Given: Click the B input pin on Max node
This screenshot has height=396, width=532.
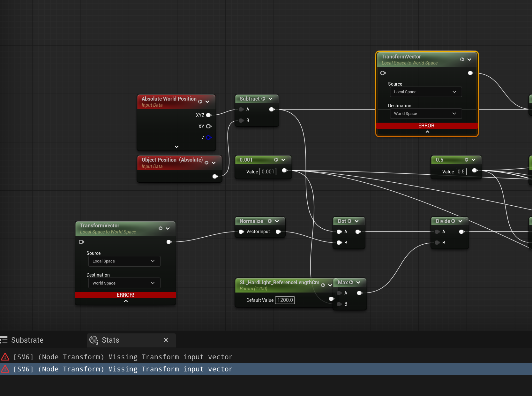Looking at the screenshot, I should (339, 304).
